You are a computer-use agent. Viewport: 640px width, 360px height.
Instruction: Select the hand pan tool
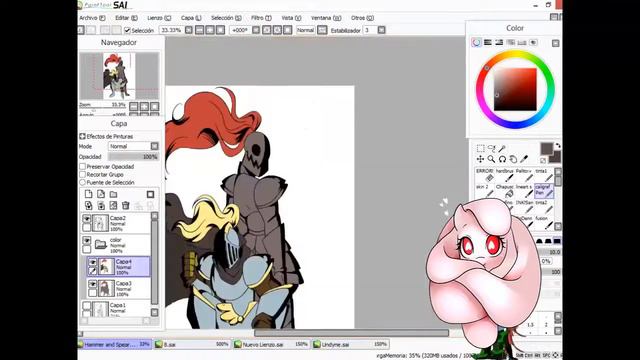point(513,159)
